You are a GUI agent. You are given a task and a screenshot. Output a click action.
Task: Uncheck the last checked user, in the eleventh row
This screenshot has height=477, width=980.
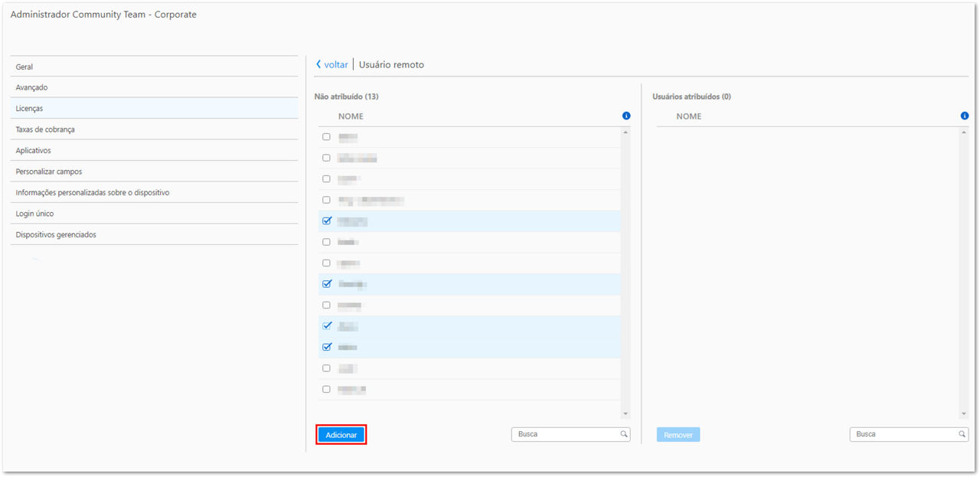[x=327, y=347]
